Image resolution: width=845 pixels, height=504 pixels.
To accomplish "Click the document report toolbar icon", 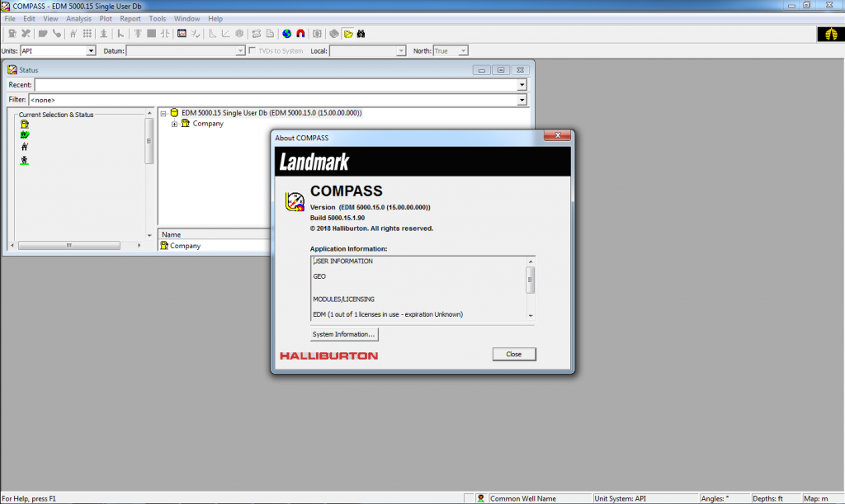I will pyautogui.click(x=270, y=34).
